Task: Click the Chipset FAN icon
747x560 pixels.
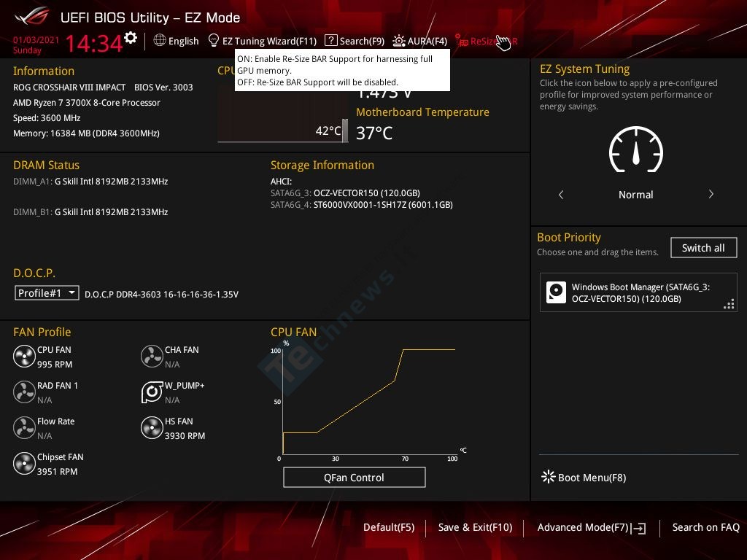Action: click(x=24, y=463)
